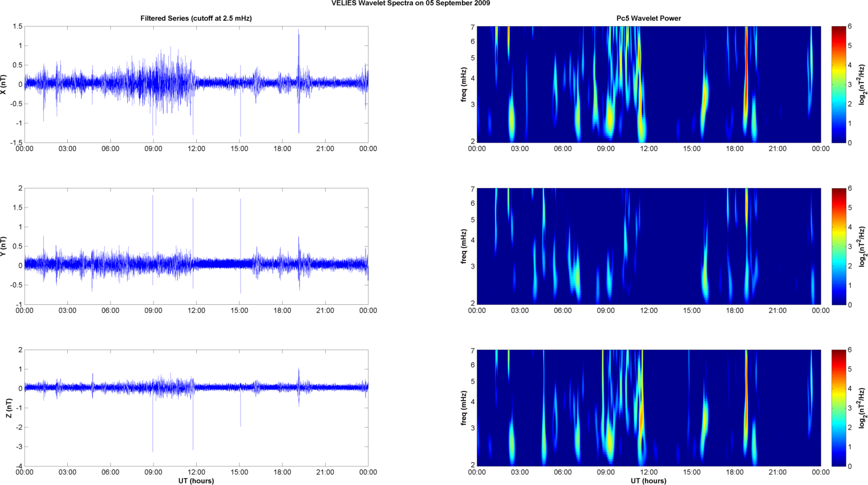Select the Z component filtered time series plot
The width and height of the screenshot is (868, 485).
pos(196,408)
